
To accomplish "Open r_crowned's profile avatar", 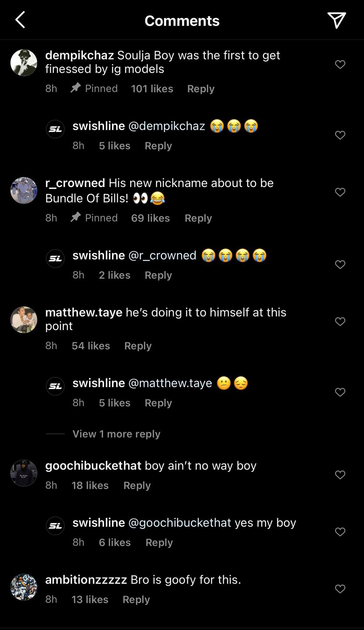I will tap(24, 190).
